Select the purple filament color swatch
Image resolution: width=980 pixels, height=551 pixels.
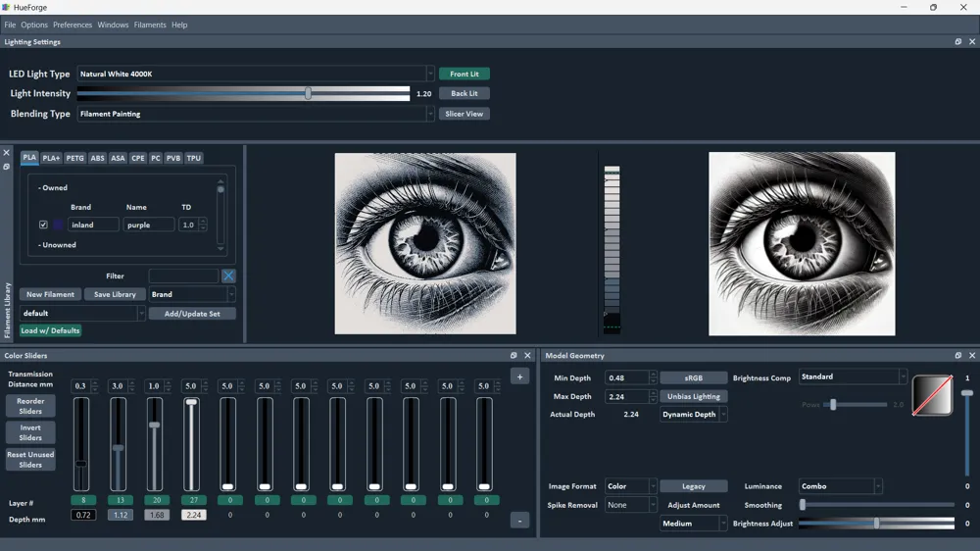coord(58,225)
